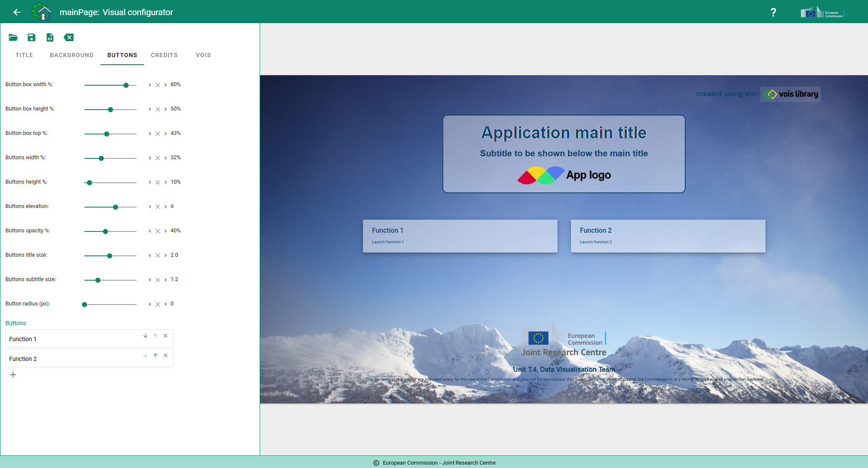This screenshot has height=468, width=868.
Task: Move Function 2 up in list
Action: click(155, 355)
